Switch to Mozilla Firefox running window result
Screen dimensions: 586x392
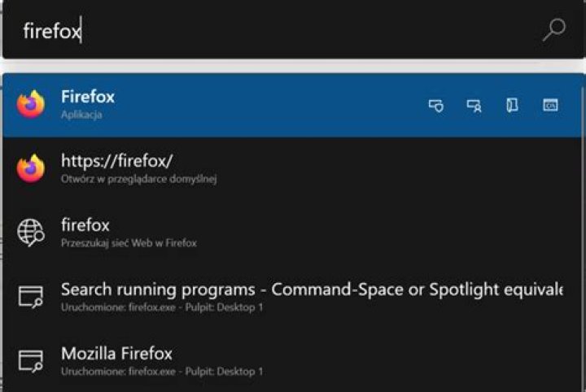[292, 361]
